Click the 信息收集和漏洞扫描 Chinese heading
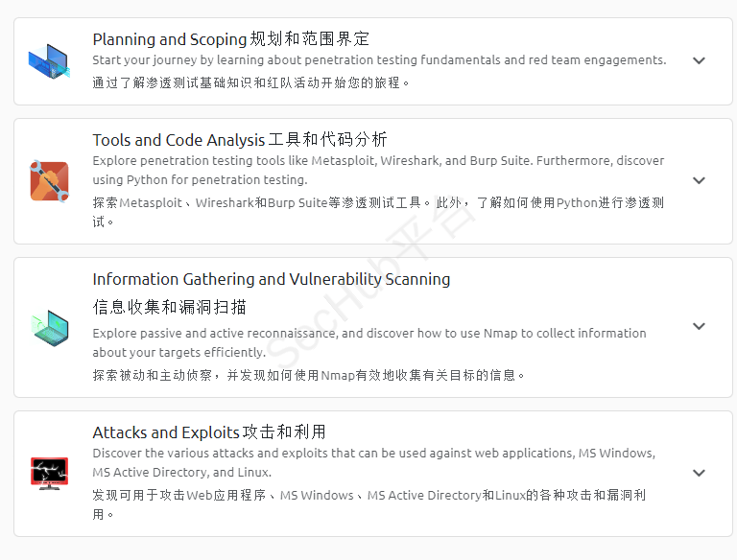 click(169, 307)
